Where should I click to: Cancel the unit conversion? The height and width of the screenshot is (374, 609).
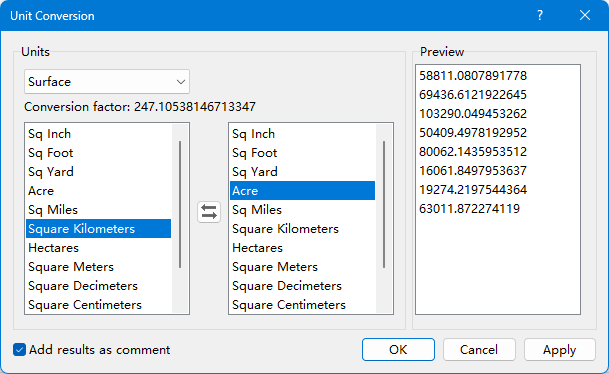[x=479, y=350]
